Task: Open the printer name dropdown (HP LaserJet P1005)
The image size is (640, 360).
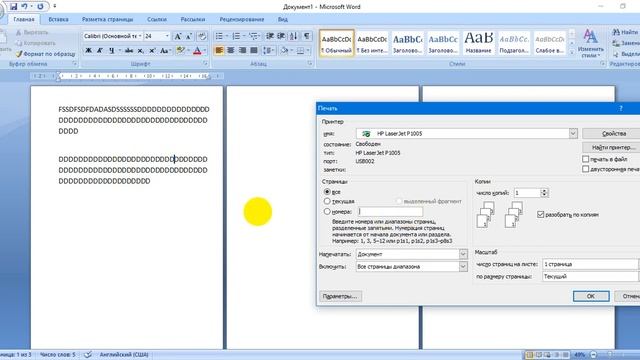Action: click(x=573, y=133)
